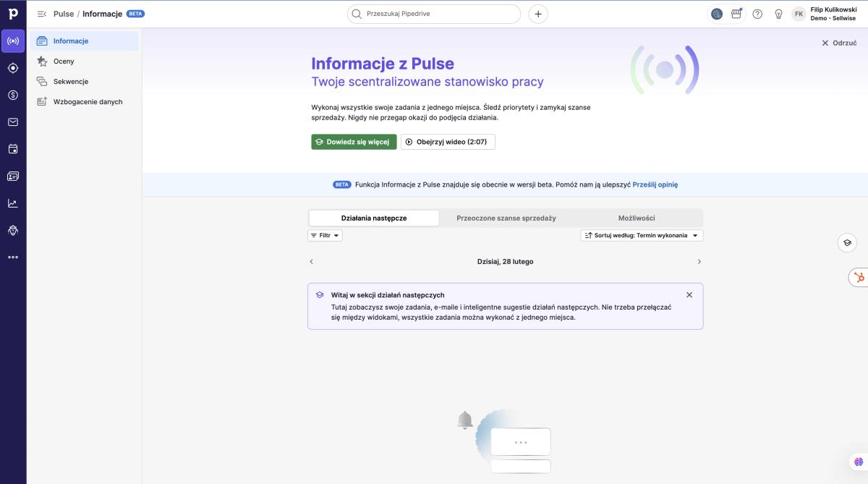The image size is (868, 484).
Task: Switch to Możliwości tab
Action: pyautogui.click(x=637, y=218)
